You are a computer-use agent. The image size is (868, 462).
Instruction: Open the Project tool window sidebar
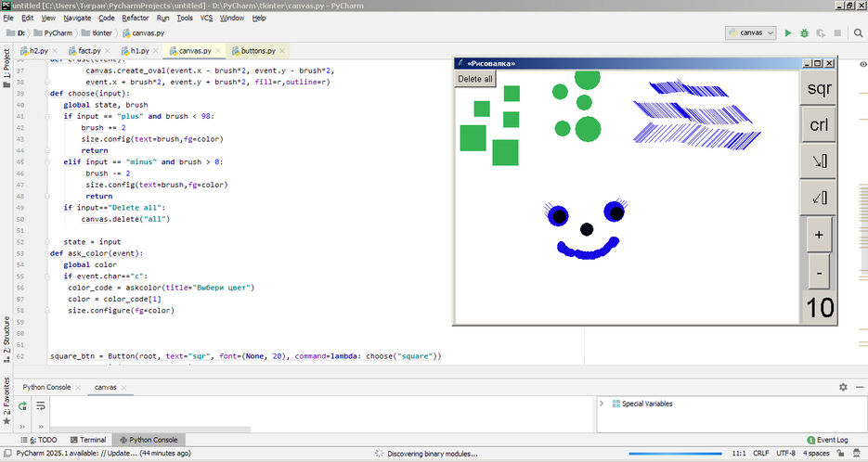click(6, 69)
